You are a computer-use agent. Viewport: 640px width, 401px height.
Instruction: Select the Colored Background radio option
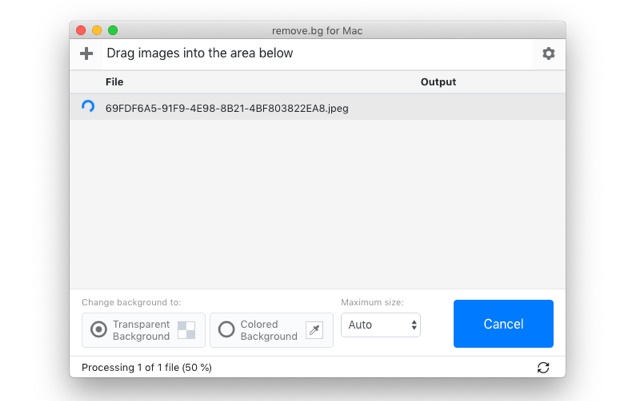click(x=226, y=329)
